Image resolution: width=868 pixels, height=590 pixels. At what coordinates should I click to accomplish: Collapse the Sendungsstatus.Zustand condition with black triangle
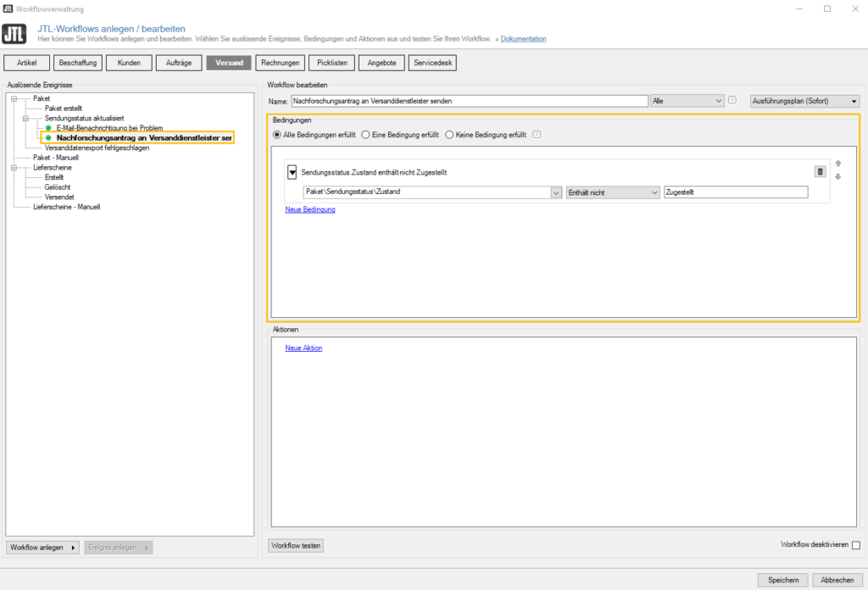(x=292, y=172)
